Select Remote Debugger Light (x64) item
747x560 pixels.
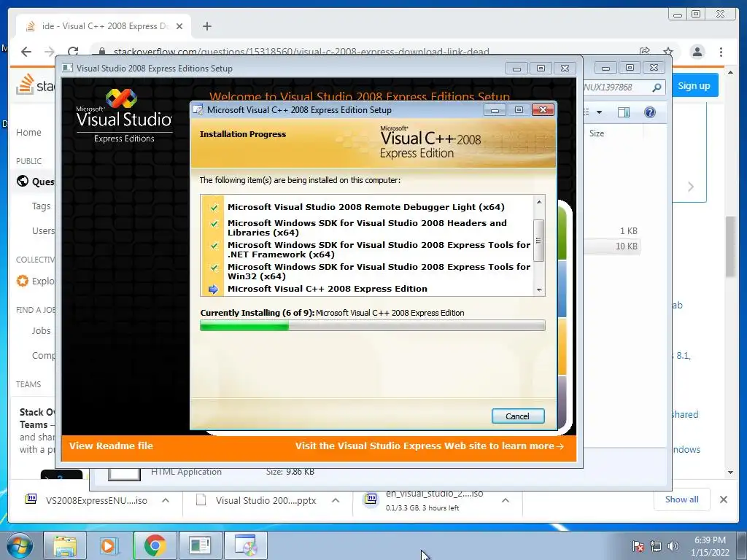(x=366, y=207)
